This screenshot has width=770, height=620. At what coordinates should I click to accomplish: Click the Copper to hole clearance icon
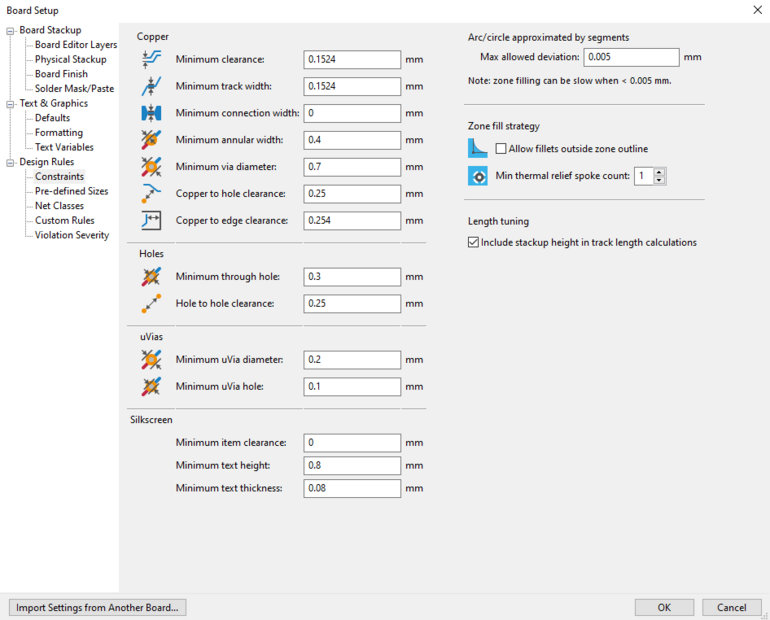[151, 193]
